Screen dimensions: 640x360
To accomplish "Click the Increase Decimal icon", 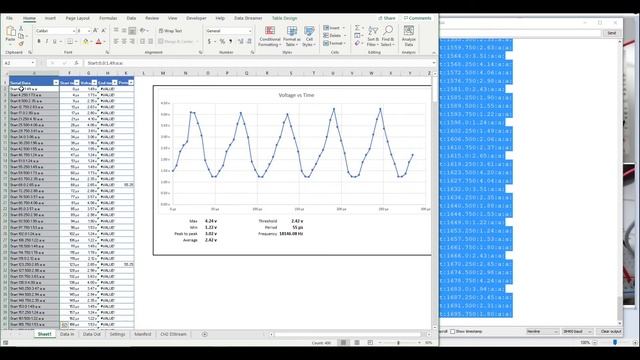I will tap(240, 42).
